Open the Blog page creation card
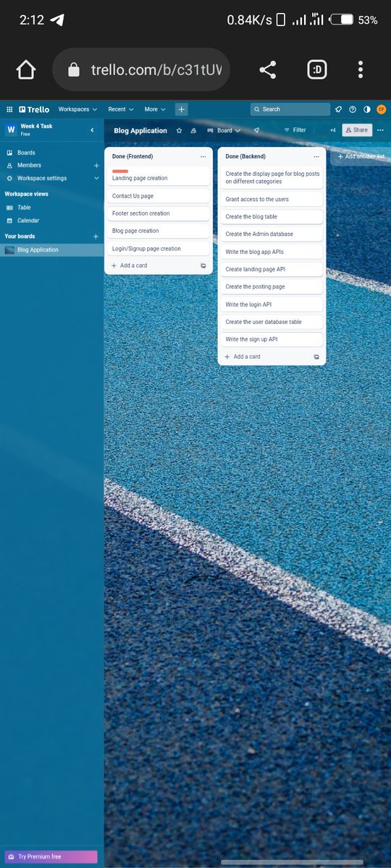Screen dimensions: 391x868 pyautogui.click(x=159, y=231)
